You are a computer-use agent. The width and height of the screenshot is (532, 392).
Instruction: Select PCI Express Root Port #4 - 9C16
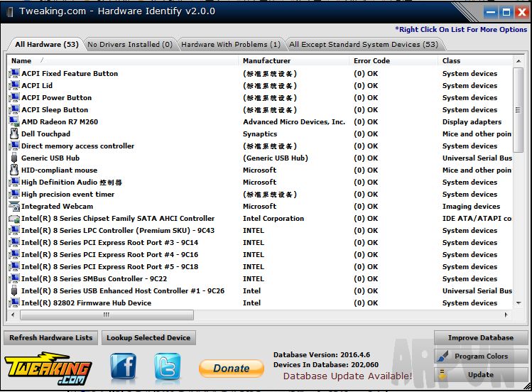click(260, 255)
